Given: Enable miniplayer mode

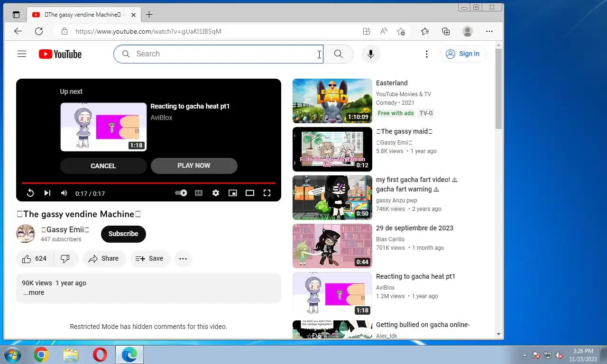Looking at the screenshot, I should (x=233, y=193).
